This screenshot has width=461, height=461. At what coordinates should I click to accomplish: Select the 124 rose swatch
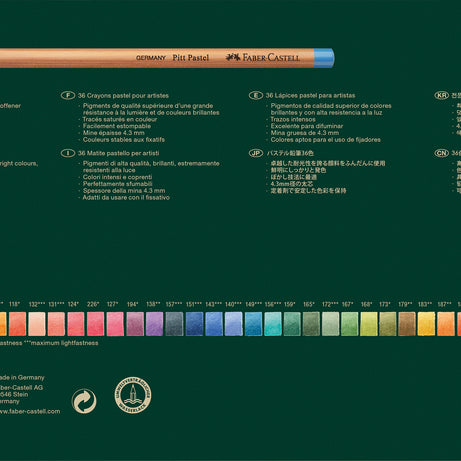tap(76, 324)
